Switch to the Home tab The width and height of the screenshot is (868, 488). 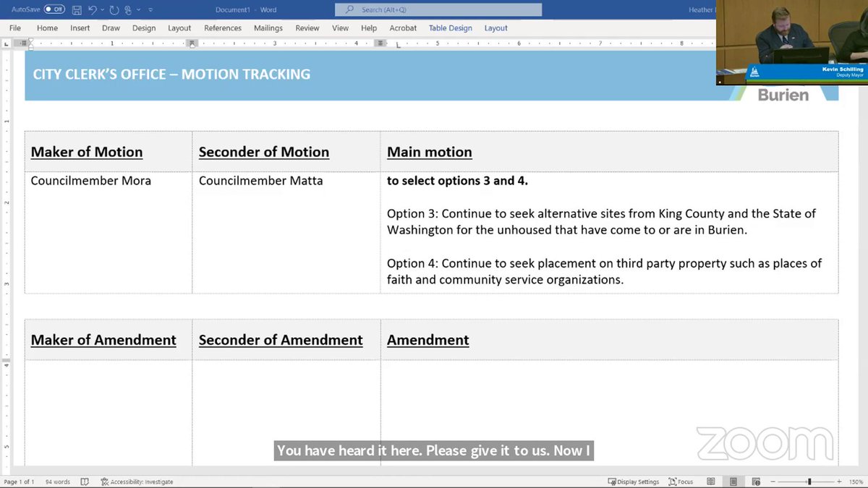[47, 28]
